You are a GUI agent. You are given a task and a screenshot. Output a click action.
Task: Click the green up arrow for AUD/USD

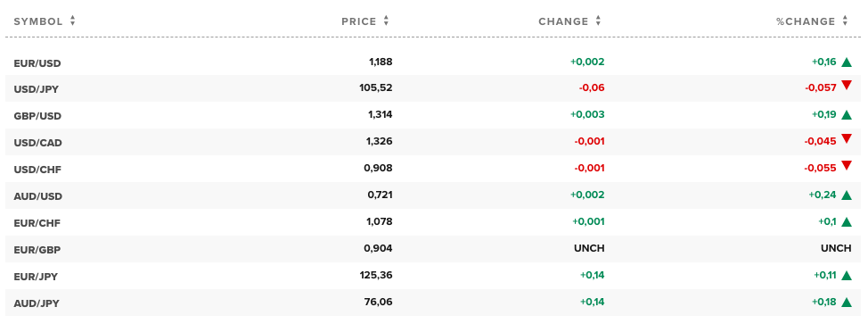point(846,195)
